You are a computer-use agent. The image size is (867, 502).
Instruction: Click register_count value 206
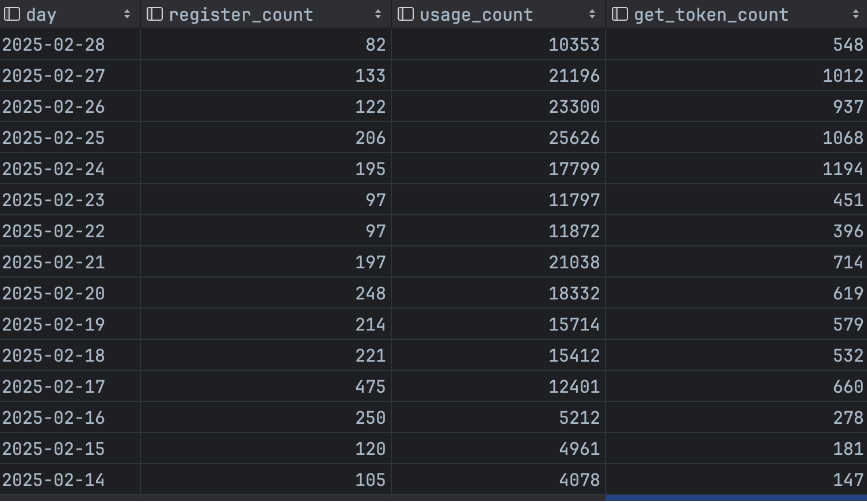click(370, 138)
